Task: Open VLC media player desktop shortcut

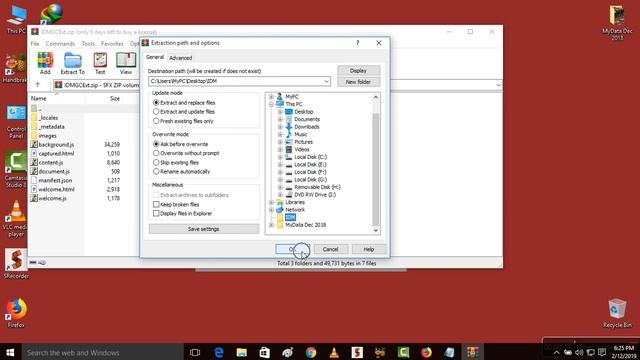Action: [x=16, y=219]
